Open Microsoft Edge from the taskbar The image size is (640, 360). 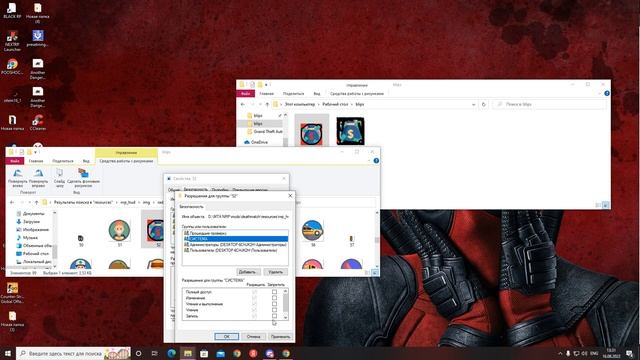click(x=171, y=353)
